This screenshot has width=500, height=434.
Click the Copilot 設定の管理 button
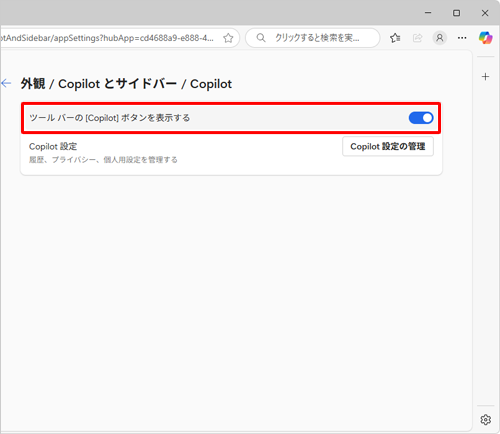pyautogui.click(x=388, y=146)
